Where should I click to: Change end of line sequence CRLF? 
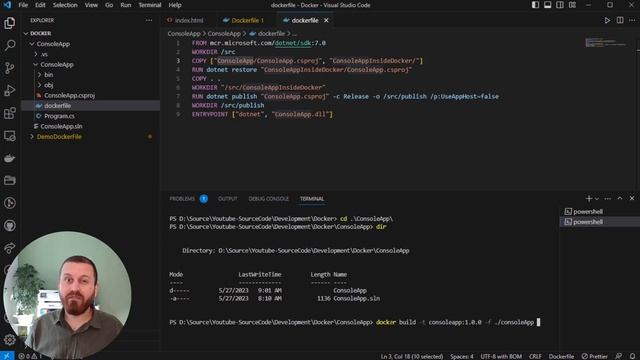(x=535, y=356)
